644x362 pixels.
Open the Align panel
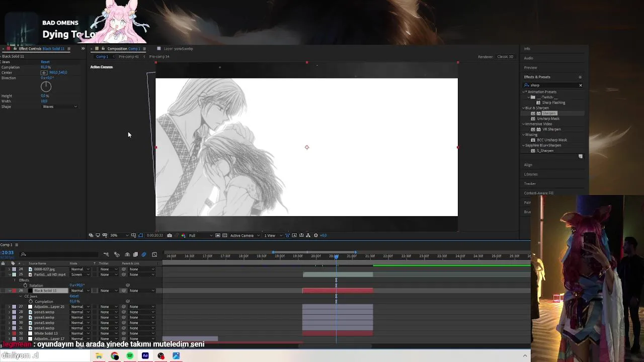point(528,165)
